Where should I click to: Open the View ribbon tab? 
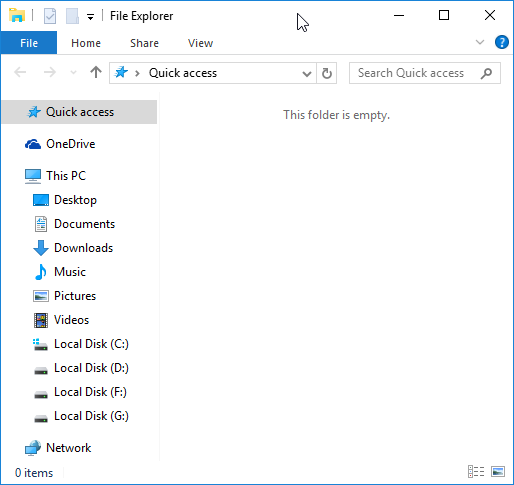pyautogui.click(x=200, y=43)
